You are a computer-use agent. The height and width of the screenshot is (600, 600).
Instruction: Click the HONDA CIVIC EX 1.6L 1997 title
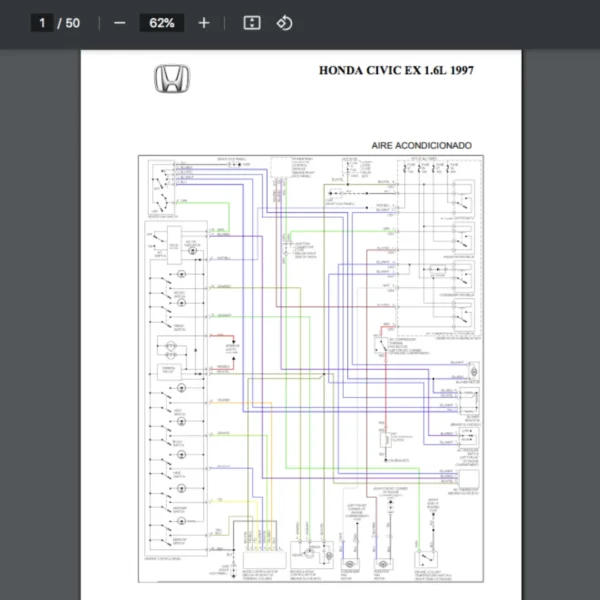(396, 71)
